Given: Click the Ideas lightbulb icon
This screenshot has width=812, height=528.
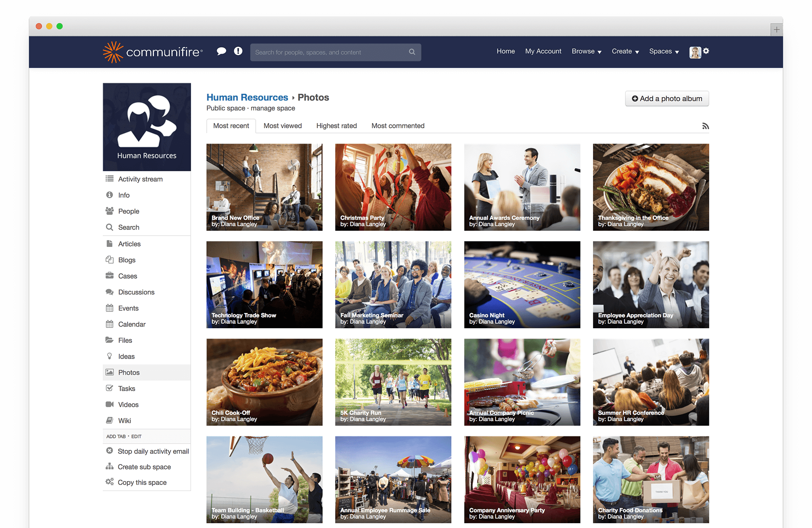Looking at the screenshot, I should tap(109, 356).
